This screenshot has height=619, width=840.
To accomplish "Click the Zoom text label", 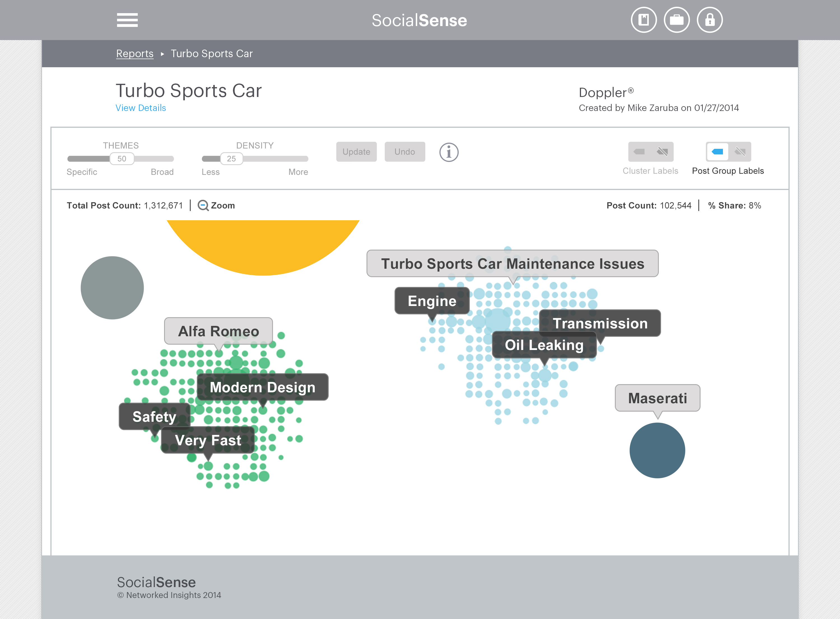I will (x=223, y=205).
